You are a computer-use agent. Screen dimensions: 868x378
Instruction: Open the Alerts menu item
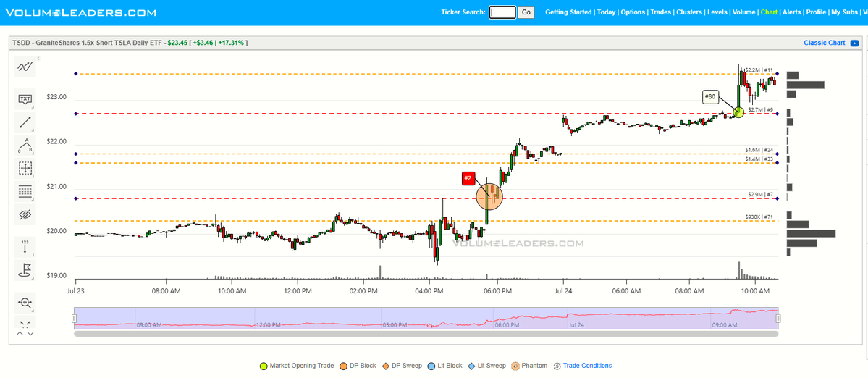pos(791,12)
